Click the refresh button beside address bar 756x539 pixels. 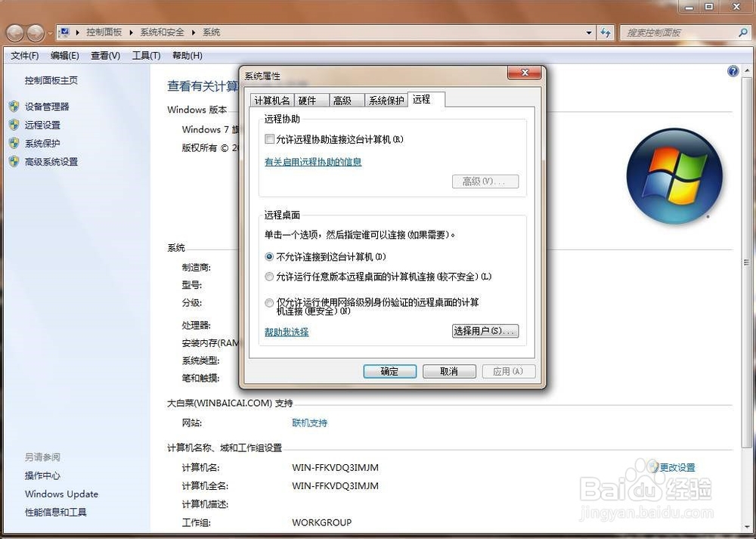(605, 33)
